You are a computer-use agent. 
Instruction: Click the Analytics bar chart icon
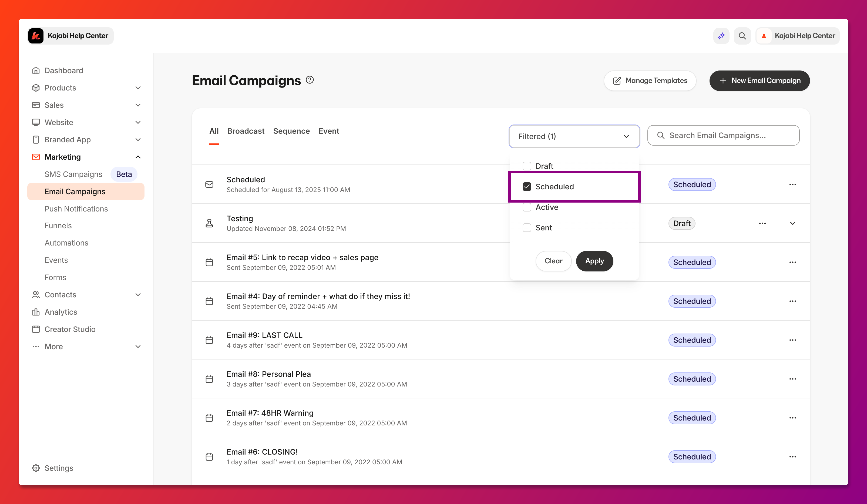tap(36, 312)
